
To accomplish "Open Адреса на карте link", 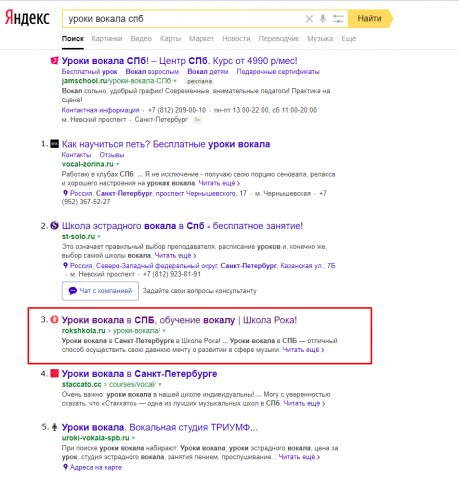I will (x=96, y=467).
